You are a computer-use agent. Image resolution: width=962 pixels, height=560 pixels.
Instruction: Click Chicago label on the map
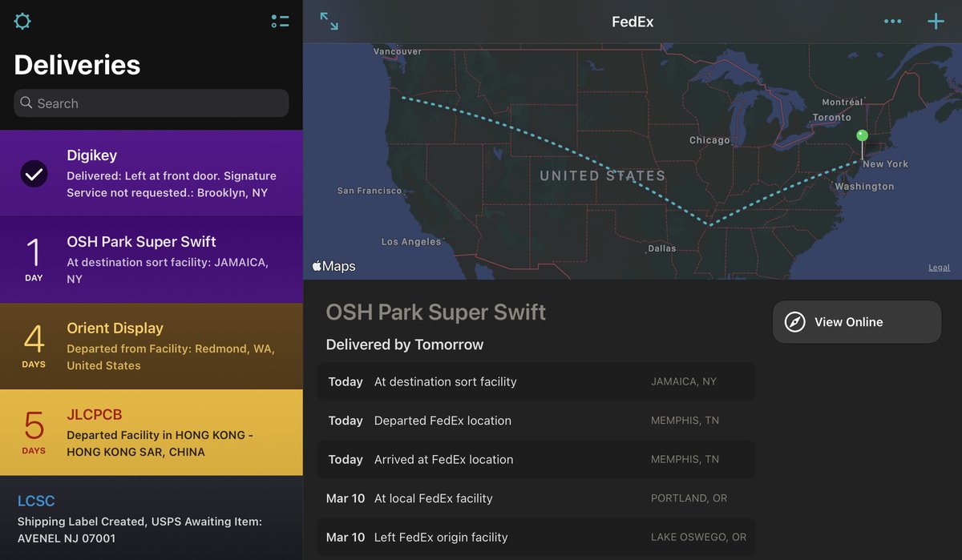(709, 140)
